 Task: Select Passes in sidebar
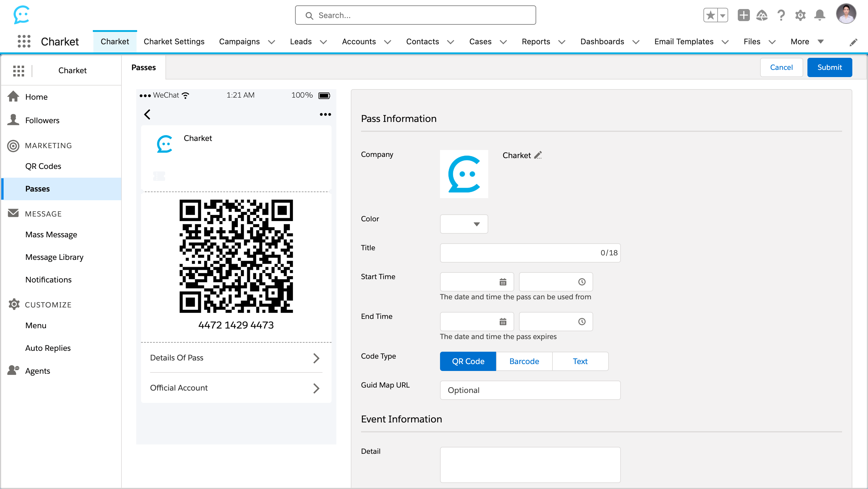click(61, 189)
